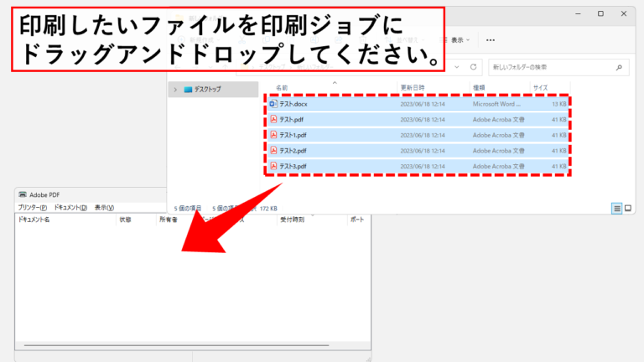The width and height of the screenshot is (644, 362).
Task: Sort files by 更新日時 column
Action: click(x=413, y=88)
